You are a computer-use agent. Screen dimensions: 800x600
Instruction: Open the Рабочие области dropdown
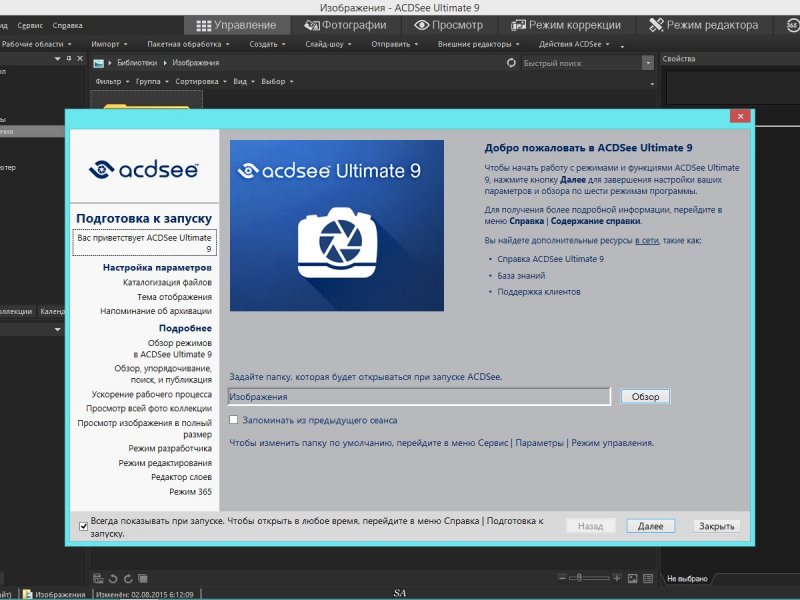(x=36, y=44)
